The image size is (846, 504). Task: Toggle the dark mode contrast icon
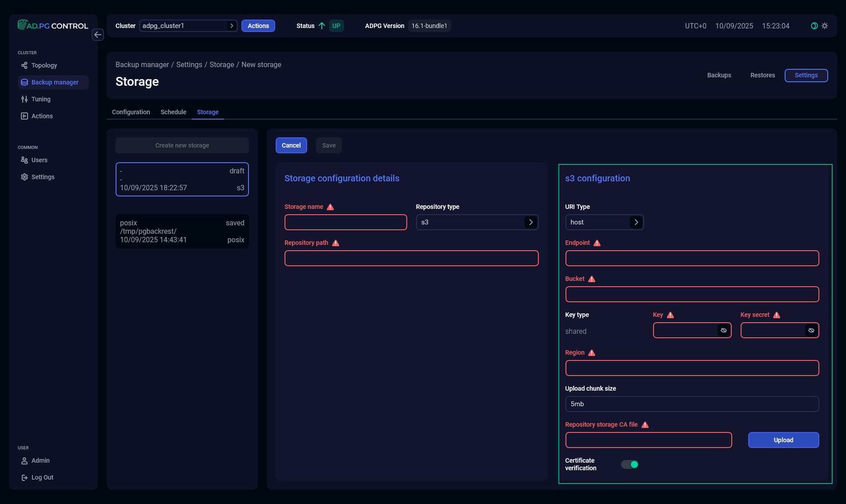(x=814, y=26)
